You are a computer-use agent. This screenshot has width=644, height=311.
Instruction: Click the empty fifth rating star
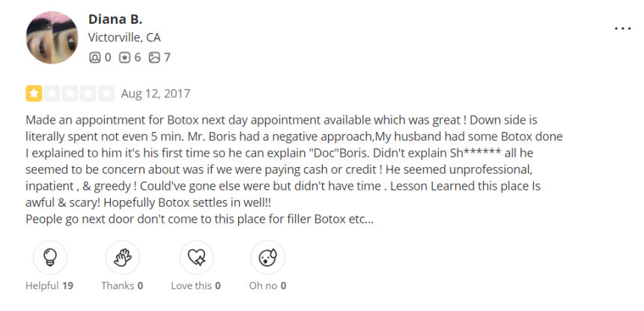tap(106, 94)
